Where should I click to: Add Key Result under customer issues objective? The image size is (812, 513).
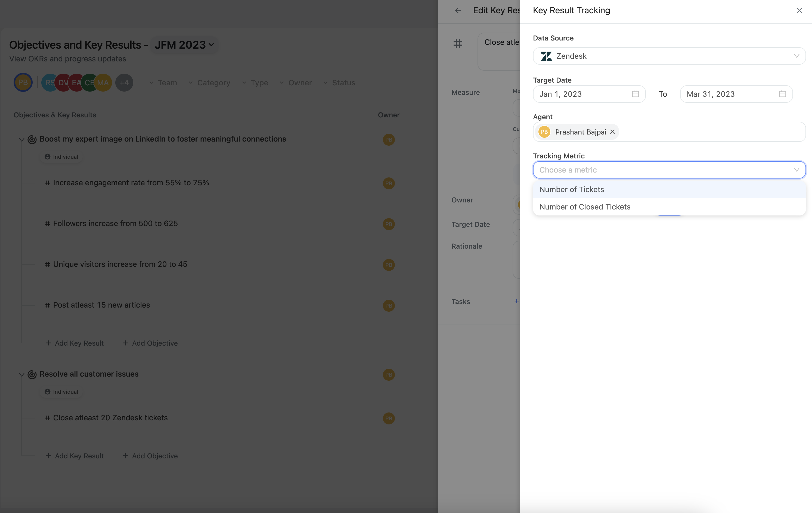tap(75, 456)
